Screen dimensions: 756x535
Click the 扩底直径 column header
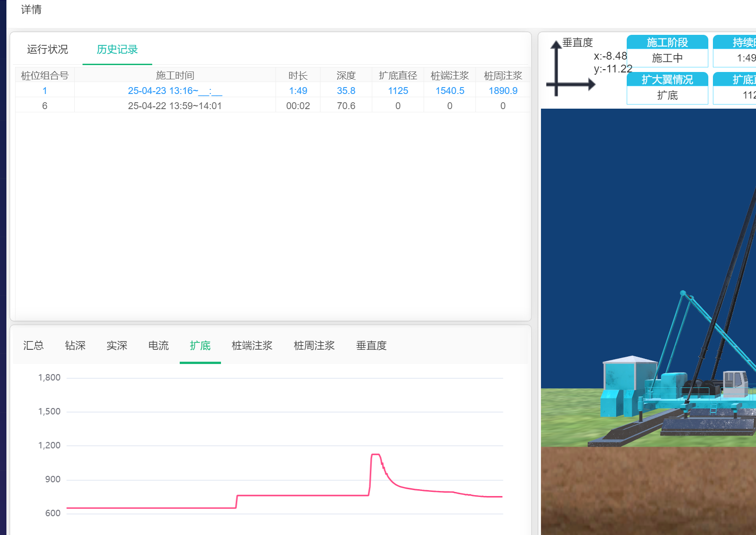[397, 76]
